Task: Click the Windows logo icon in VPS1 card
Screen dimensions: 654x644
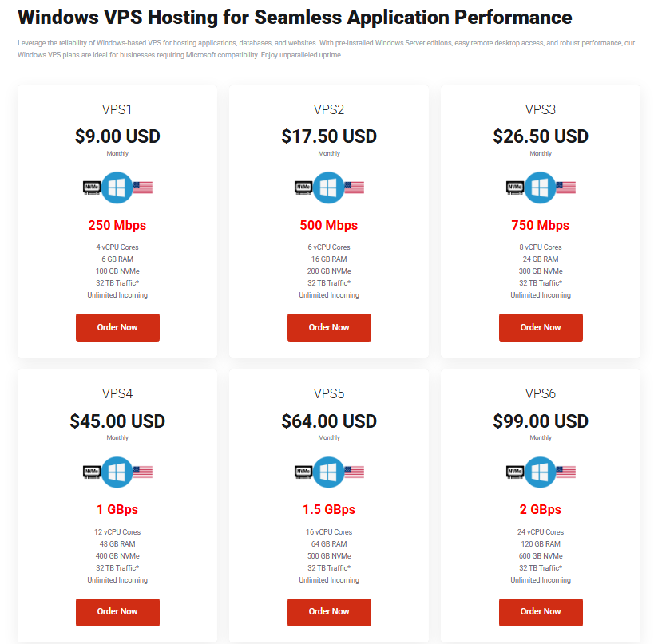Action: 117,188
